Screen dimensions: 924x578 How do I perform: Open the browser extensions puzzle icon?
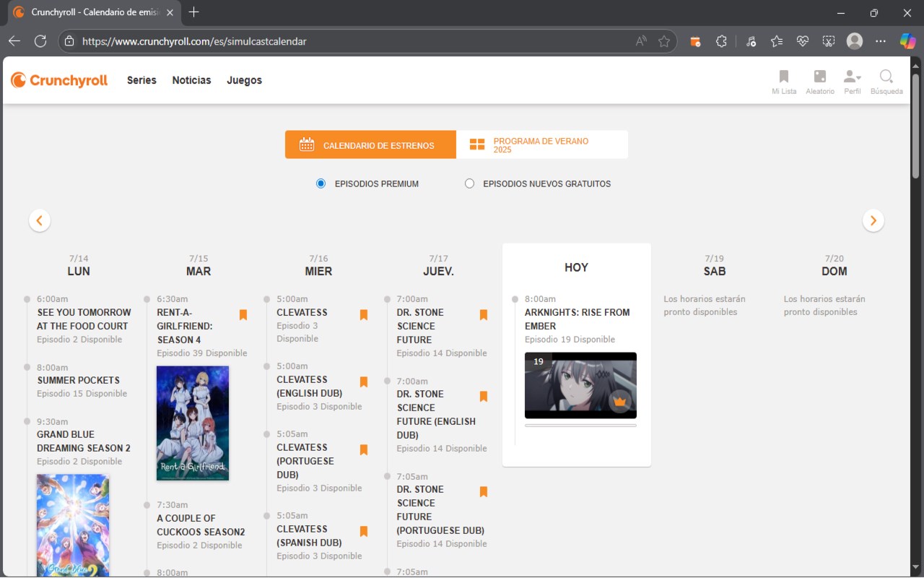click(x=721, y=41)
